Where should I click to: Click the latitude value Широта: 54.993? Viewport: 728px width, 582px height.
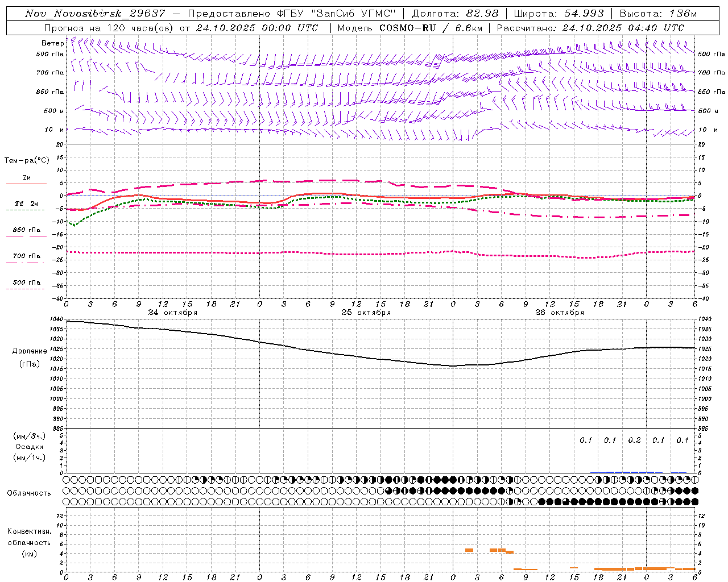pos(559,14)
